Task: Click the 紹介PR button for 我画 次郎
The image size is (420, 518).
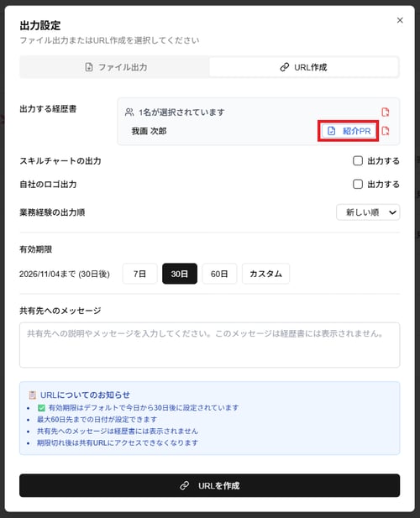Action: (x=349, y=131)
